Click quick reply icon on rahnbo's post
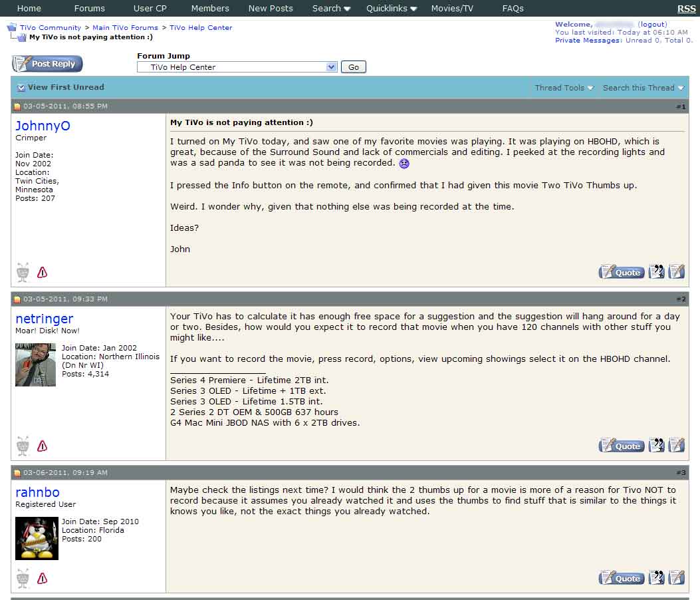 [x=676, y=577]
